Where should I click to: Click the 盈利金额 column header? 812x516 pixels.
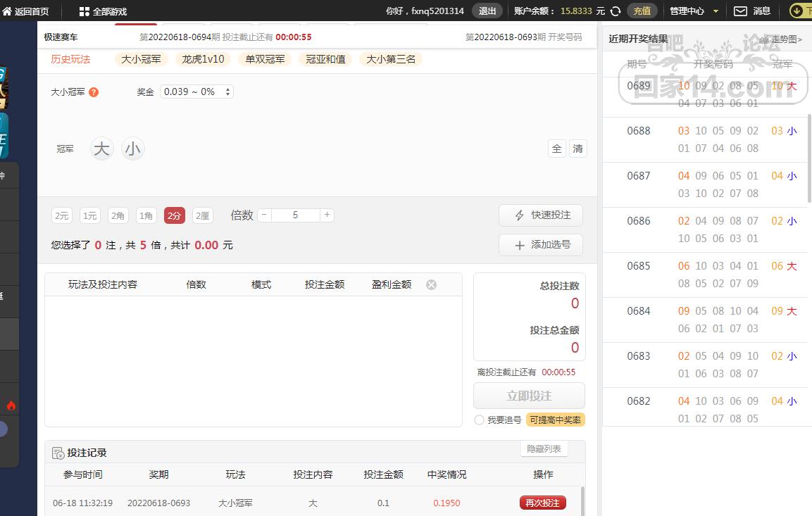[x=392, y=284]
